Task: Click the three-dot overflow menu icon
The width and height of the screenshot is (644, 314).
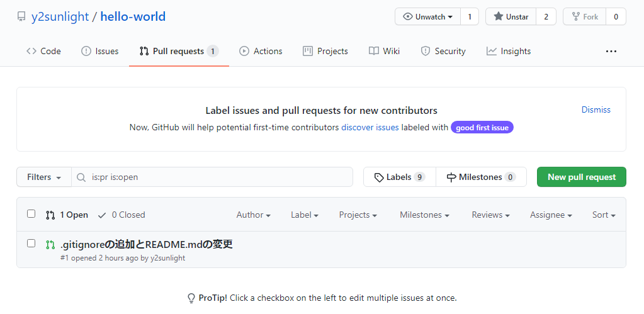Action: pos(611,52)
